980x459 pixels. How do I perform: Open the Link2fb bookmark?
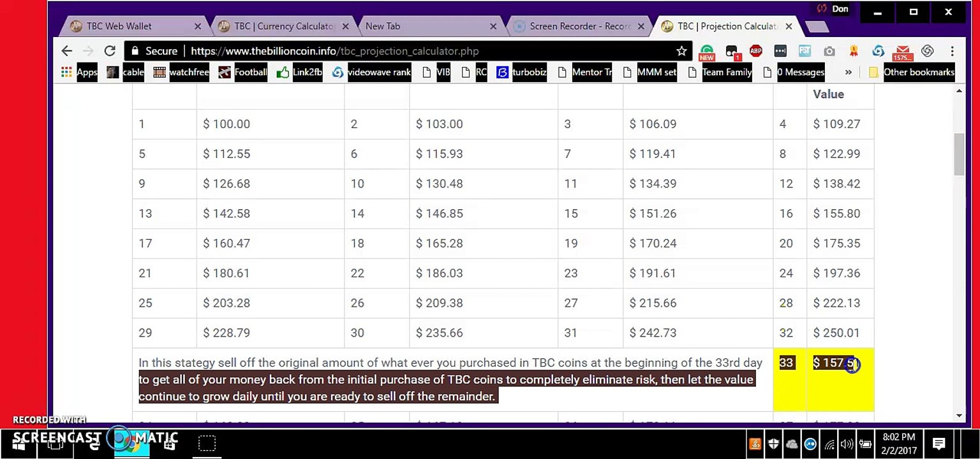[300, 72]
